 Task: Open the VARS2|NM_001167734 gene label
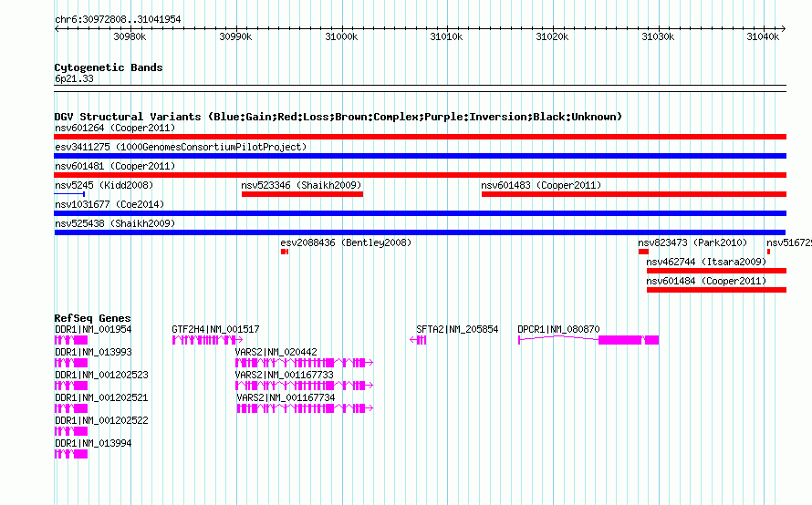tap(286, 397)
